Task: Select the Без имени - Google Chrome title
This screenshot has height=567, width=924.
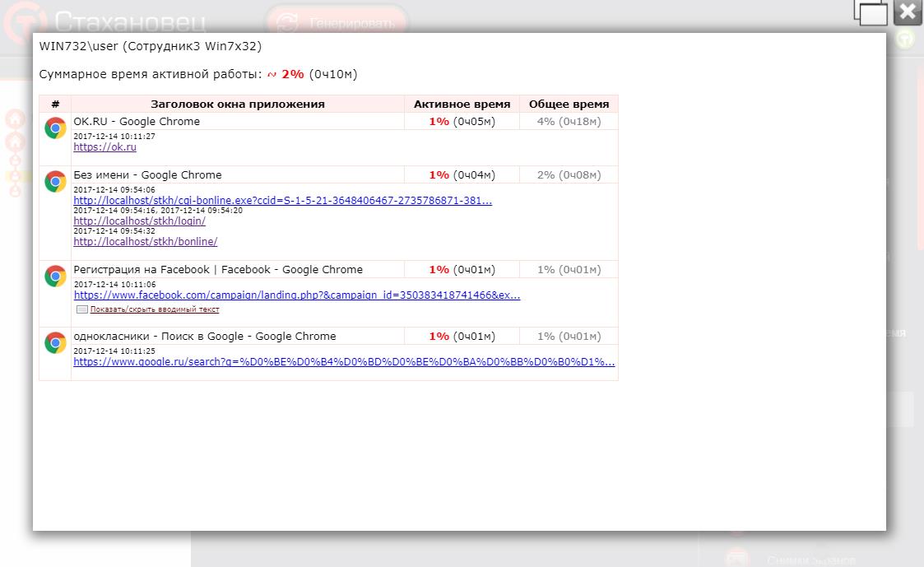Action: point(147,175)
